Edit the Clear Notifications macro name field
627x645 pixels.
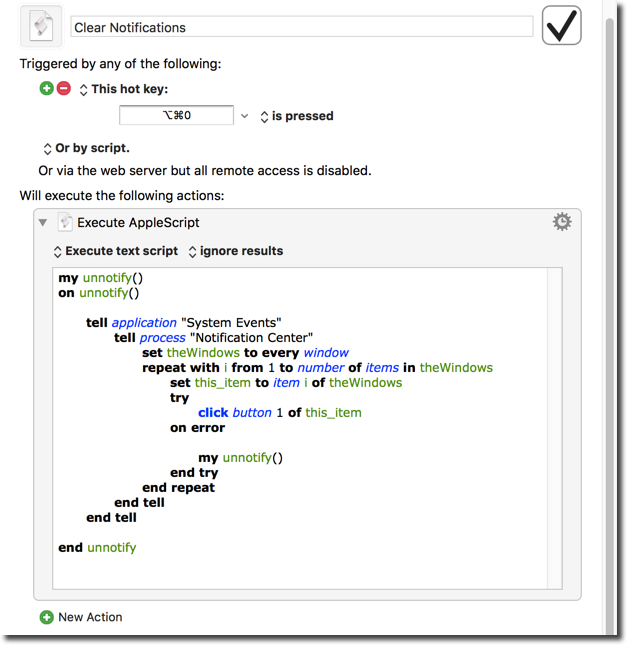pos(302,27)
